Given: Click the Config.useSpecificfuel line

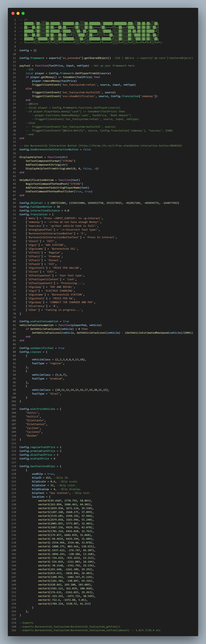Looking at the screenshot, I should (42, 348).
